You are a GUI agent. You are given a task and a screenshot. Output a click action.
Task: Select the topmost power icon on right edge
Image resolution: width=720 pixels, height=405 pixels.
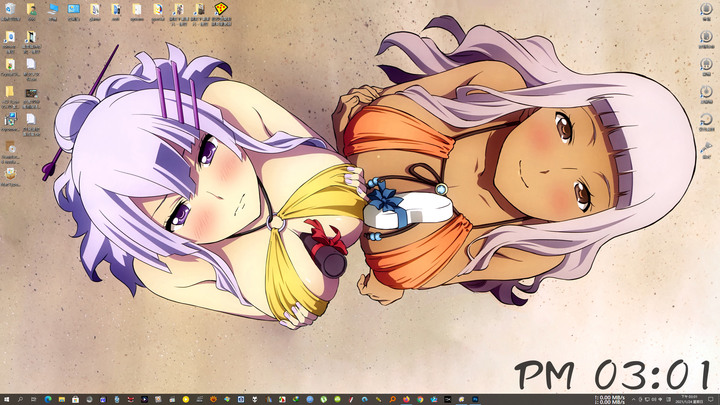pyautogui.click(x=706, y=11)
